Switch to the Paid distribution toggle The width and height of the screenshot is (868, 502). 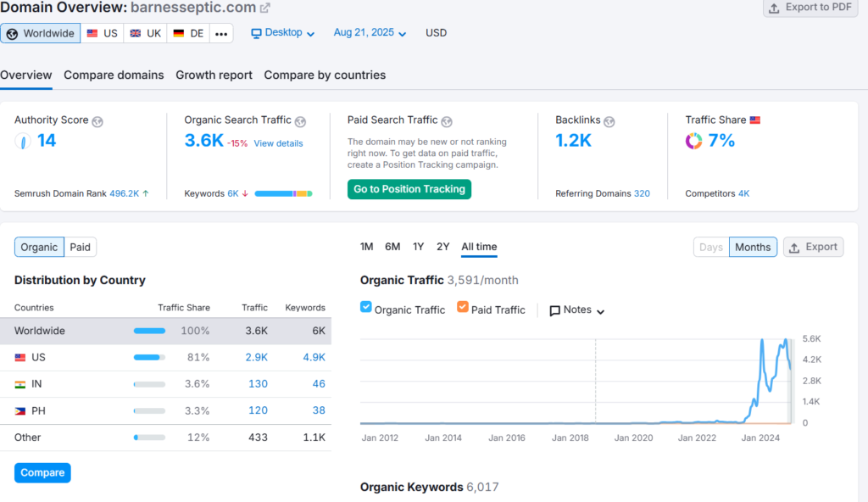[81, 248]
